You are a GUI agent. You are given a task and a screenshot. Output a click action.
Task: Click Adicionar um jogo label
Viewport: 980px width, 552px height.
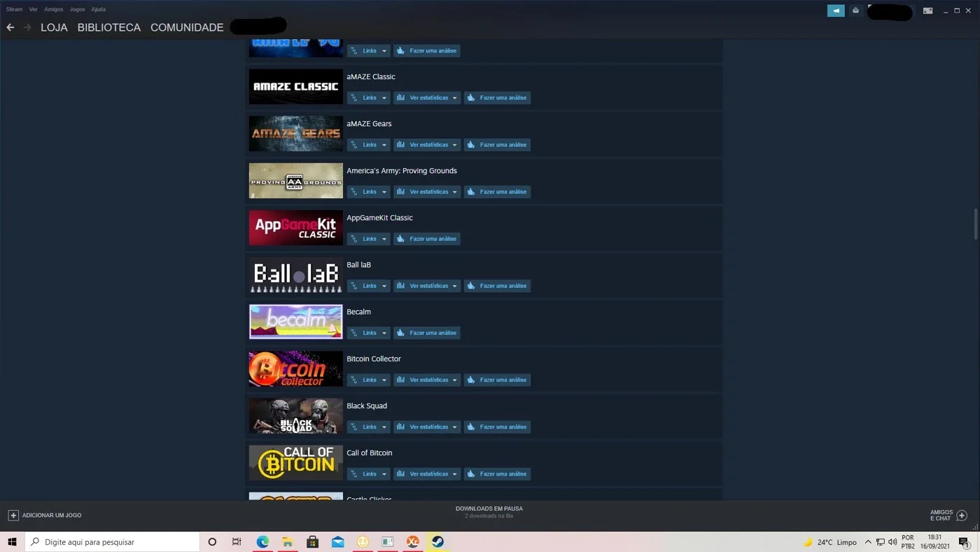pos(52,515)
